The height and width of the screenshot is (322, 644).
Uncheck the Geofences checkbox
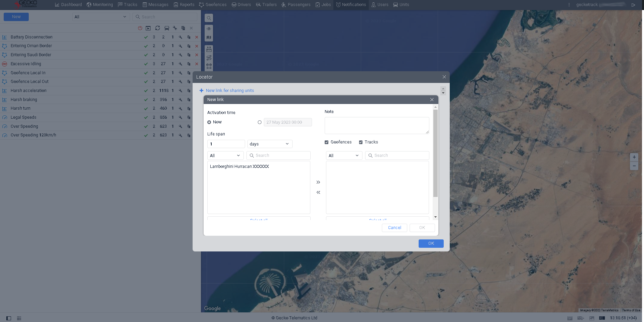click(x=326, y=142)
